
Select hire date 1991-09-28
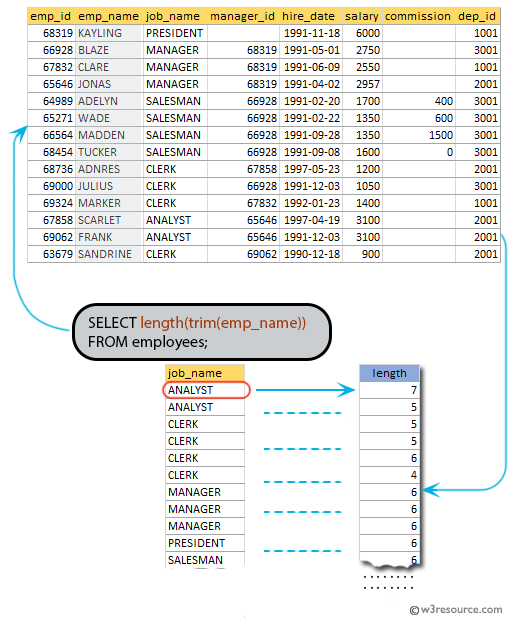[310, 135]
